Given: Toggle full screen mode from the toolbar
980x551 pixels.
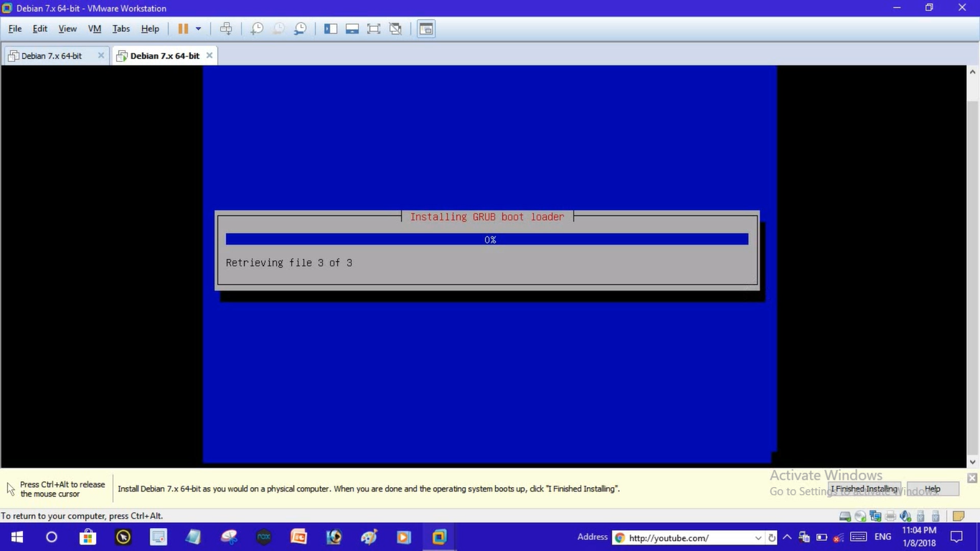Looking at the screenshot, I should [373, 28].
